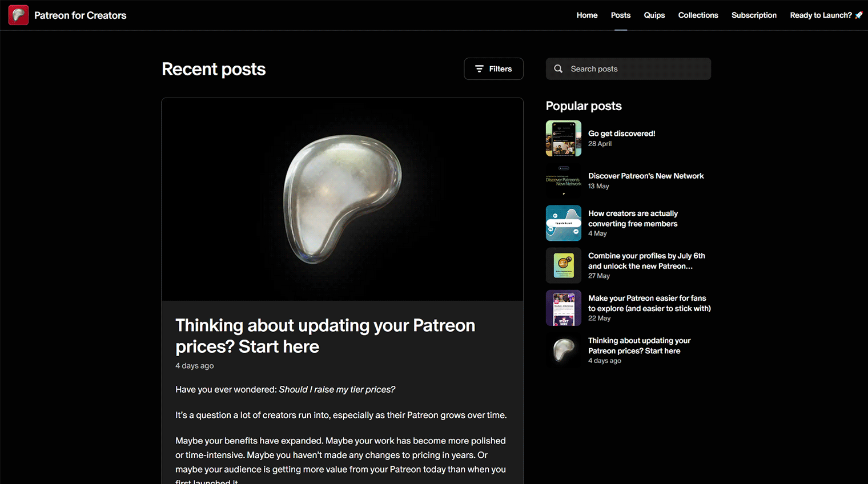Click the featured post's chrome blob hero image
868x484 pixels.
[343, 199]
